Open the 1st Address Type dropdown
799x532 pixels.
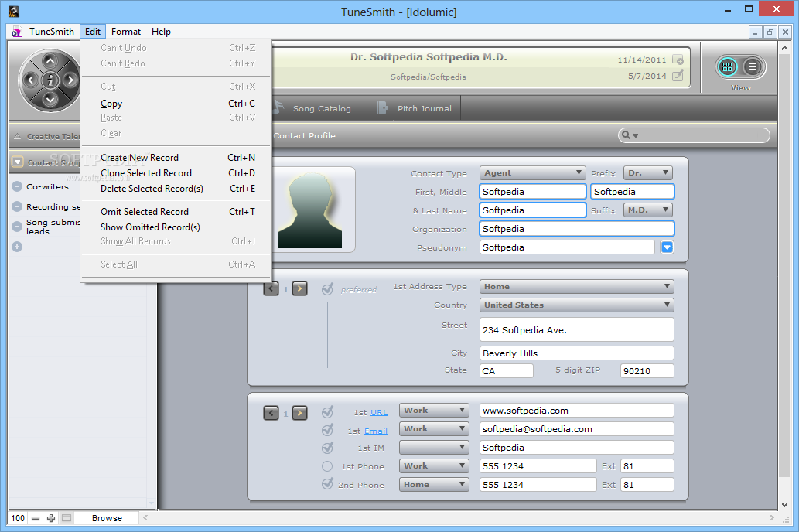click(576, 286)
